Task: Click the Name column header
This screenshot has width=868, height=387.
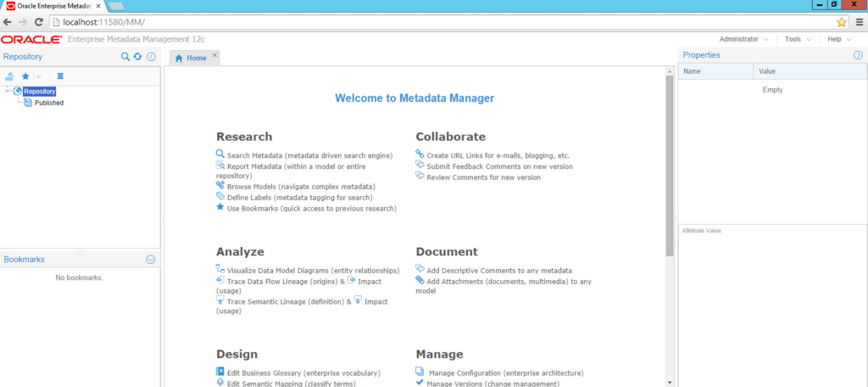Action: (715, 71)
